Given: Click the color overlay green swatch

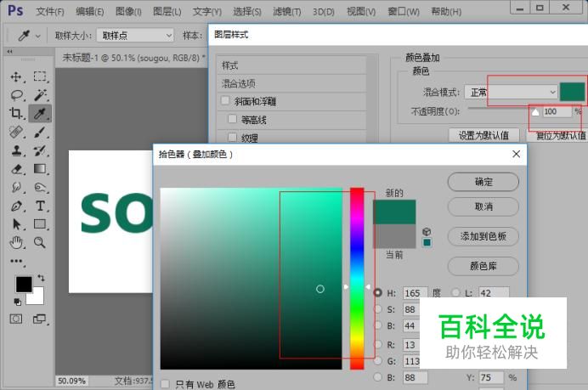Looking at the screenshot, I should 572,92.
